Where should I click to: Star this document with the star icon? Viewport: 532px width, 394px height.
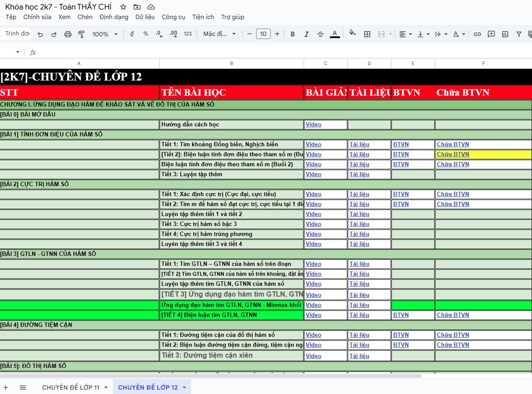[123, 7]
